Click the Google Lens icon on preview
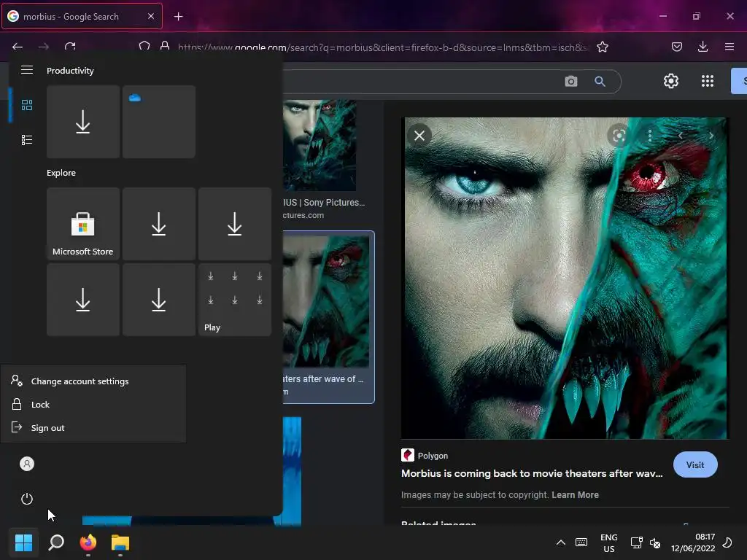 619,136
